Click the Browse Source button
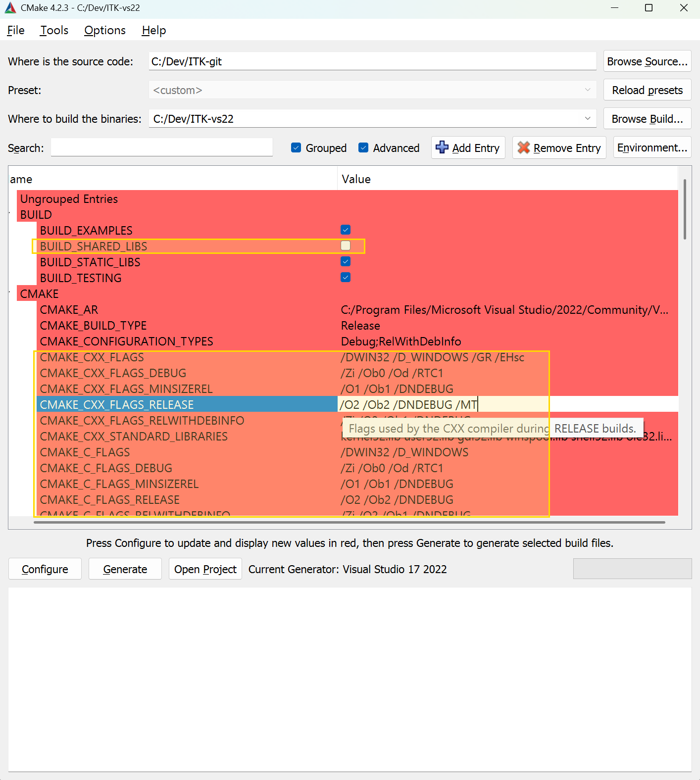Viewport: 700px width, 780px height. click(647, 61)
